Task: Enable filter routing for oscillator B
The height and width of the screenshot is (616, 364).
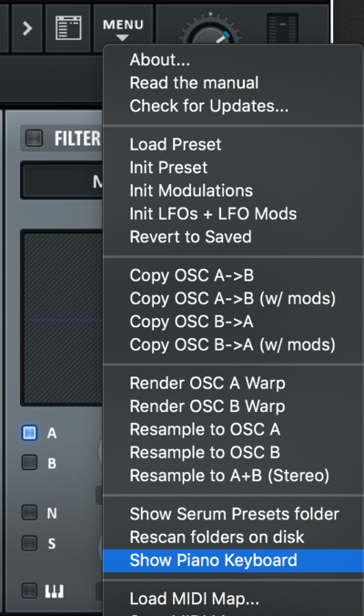Action: click(x=29, y=462)
